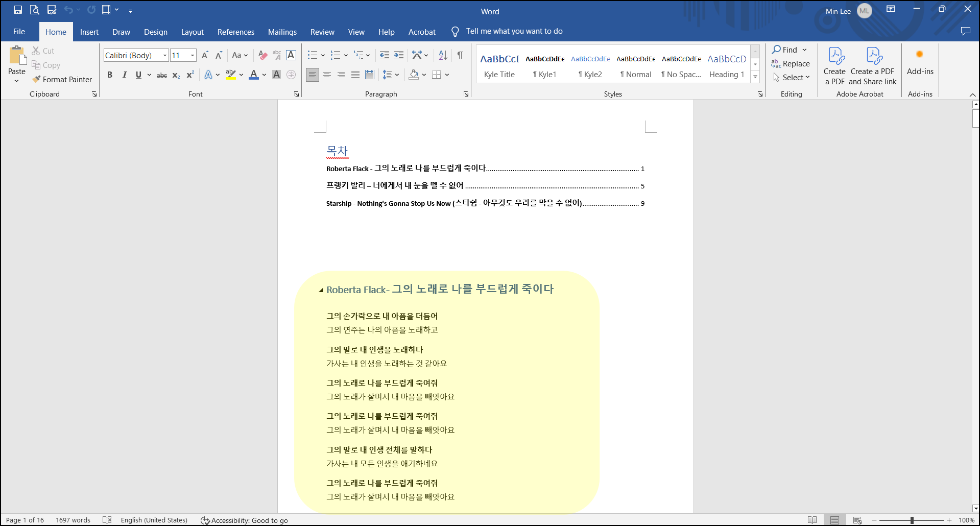Click the Clear All Formatting eraser icon
980x526 pixels.
tap(262, 55)
